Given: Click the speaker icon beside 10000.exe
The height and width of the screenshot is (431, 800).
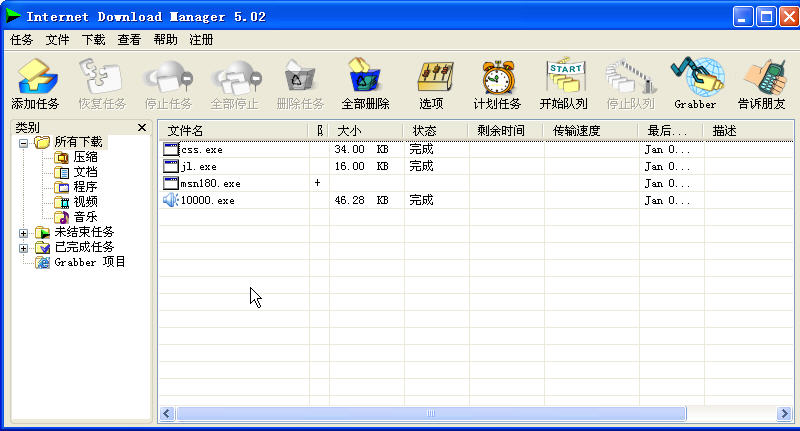Looking at the screenshot, I should [170, 200].
